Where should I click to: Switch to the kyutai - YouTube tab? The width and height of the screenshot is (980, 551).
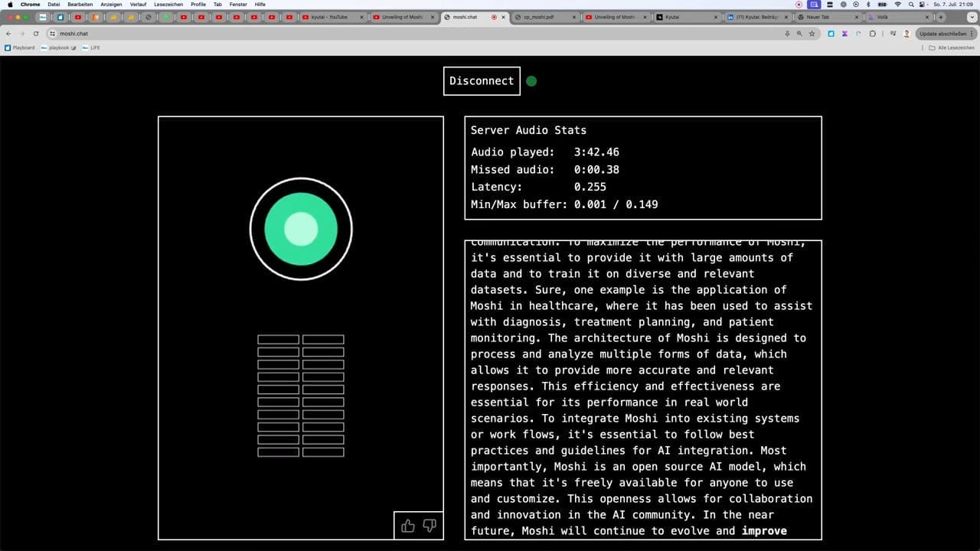(x=329, y=17)
